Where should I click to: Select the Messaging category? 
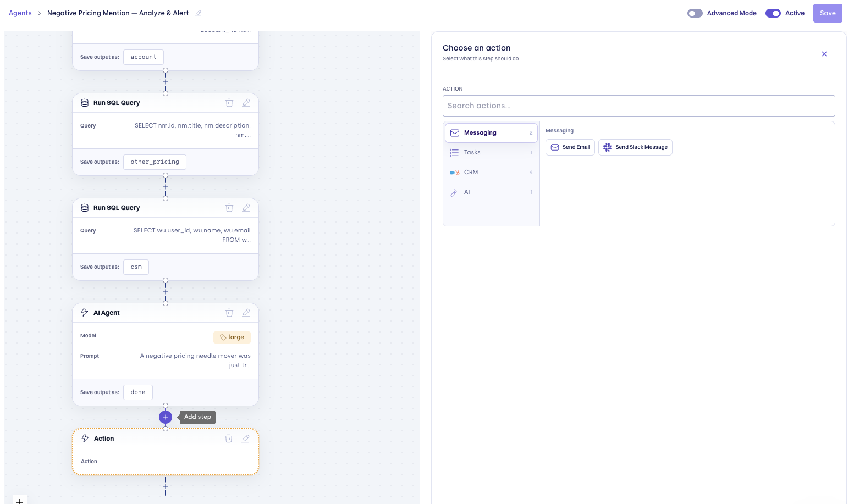(491, 132)
